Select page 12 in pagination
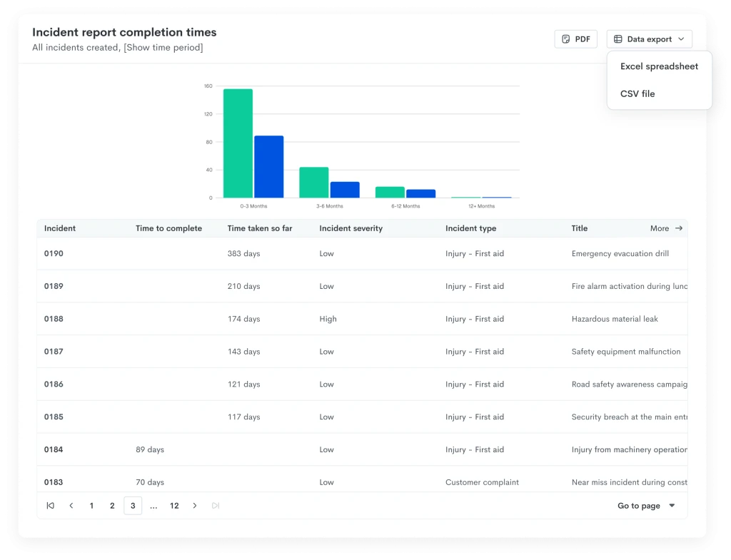Screen dimensions: 731x560 (x=174, y=506)
